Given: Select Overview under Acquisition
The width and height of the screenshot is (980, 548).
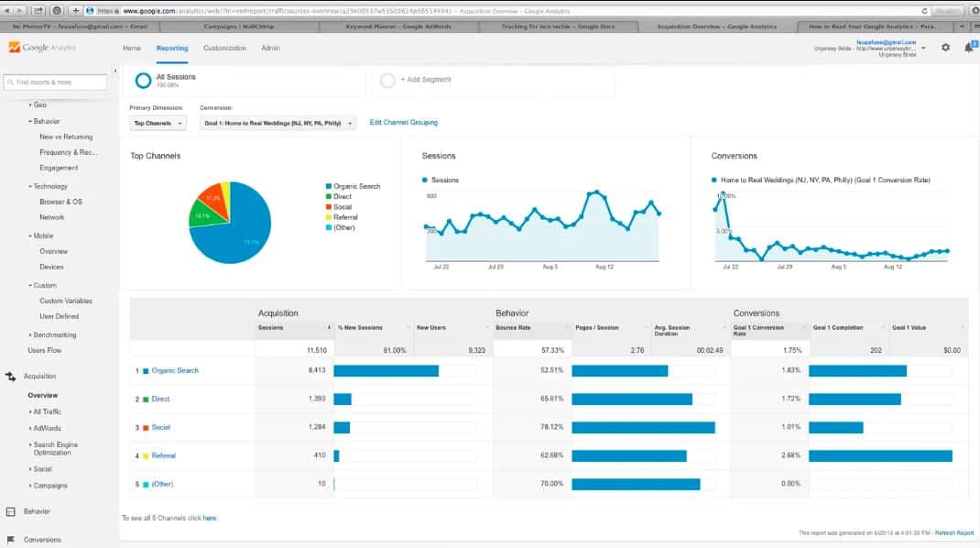Looking at the screenshot, I should point(42,395).
